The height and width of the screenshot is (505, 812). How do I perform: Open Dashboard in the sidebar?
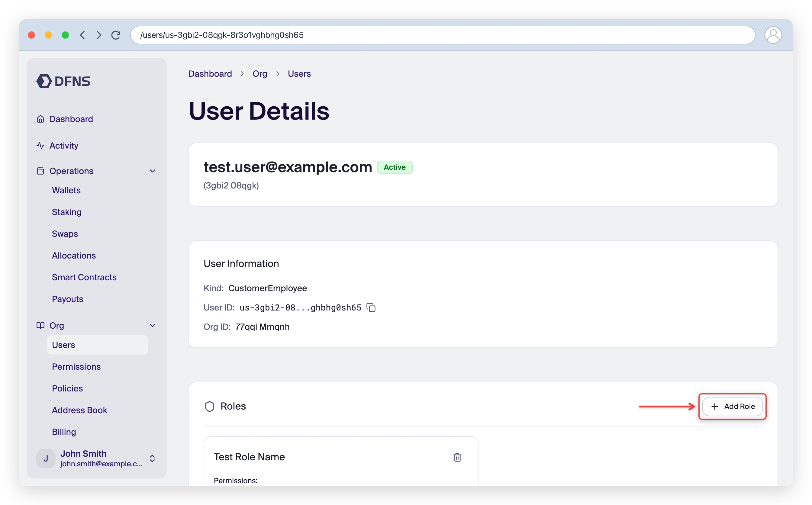tap(71, 119)
